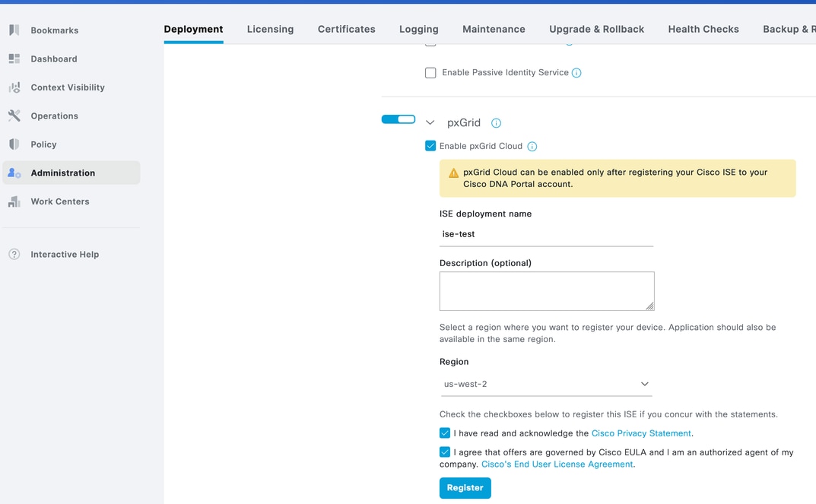Open the info icon beside Enable pxGrid Cloud

(x=532, y=147)
